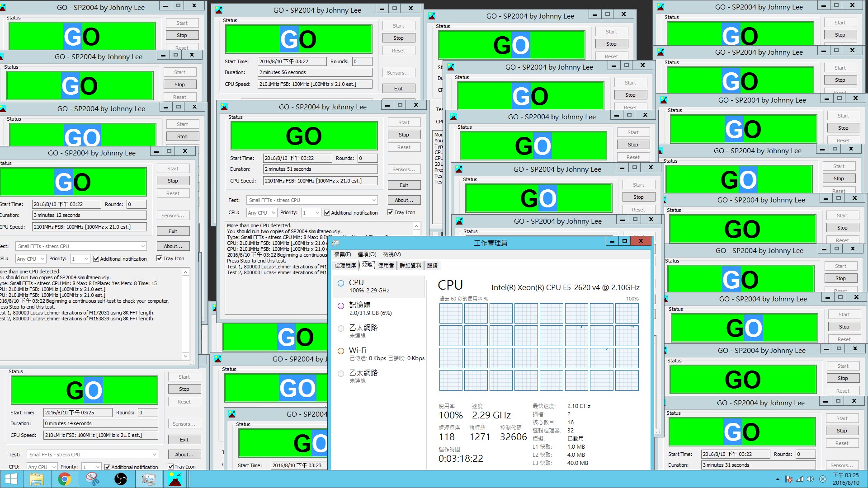Expand the Test dropdown in the 2 minutes 51 seconds window

click(374, 200)
